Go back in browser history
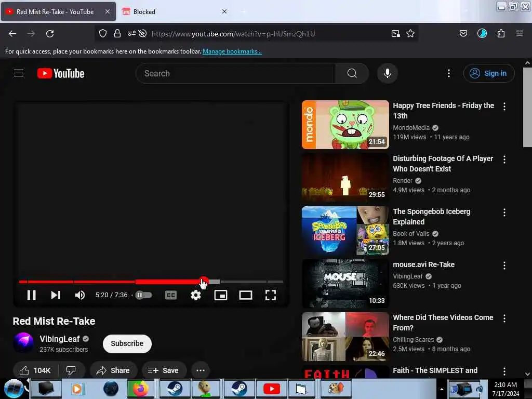 tap(12, 34)
